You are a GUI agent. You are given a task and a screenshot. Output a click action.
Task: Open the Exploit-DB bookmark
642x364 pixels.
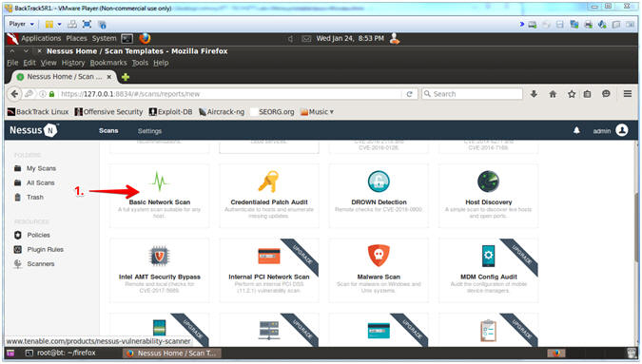171,111
